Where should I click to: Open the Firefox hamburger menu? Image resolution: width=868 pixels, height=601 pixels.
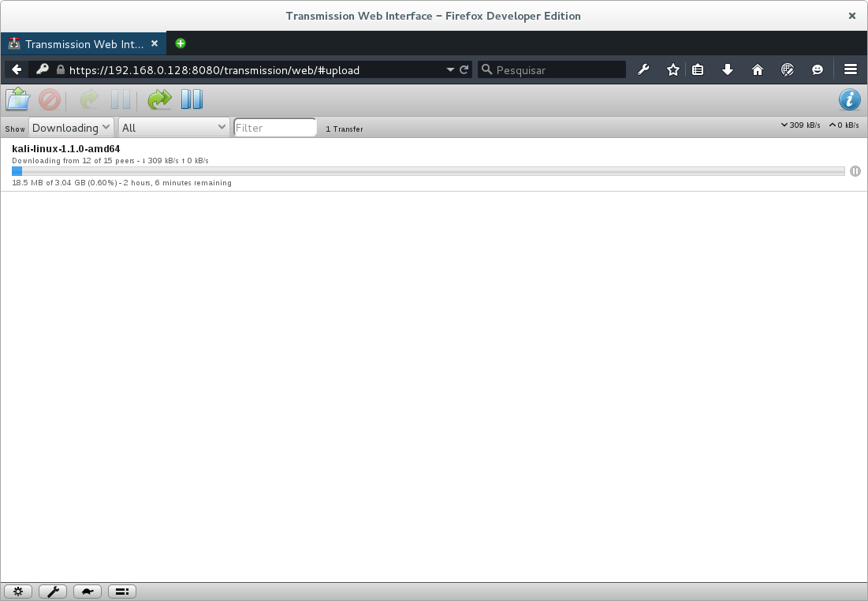850,69
